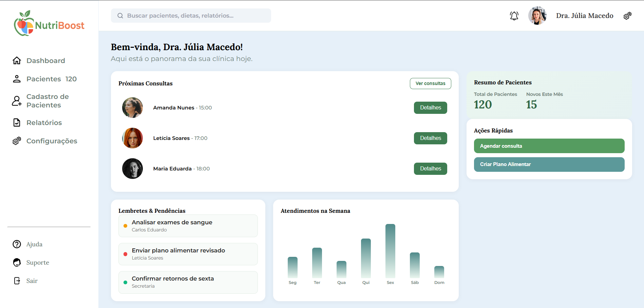The width and height of the screenshot is (644, 308).
Task: Open Detalhes for Amanda Nunes
Action: [430, 108]
